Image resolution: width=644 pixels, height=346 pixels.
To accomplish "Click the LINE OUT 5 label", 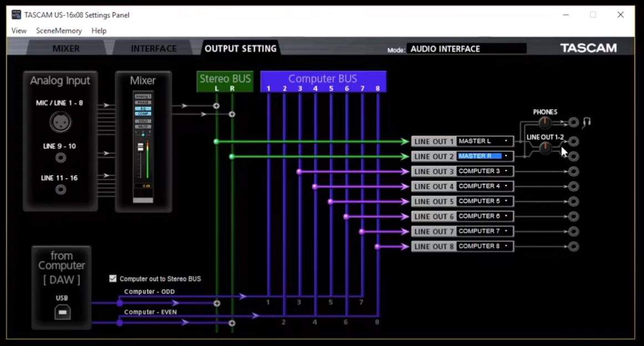I will click(x=434, y=201).
